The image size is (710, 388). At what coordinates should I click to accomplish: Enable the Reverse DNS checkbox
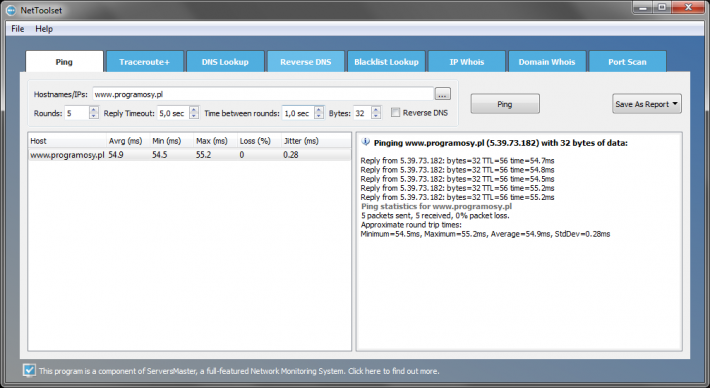point(395,113)
